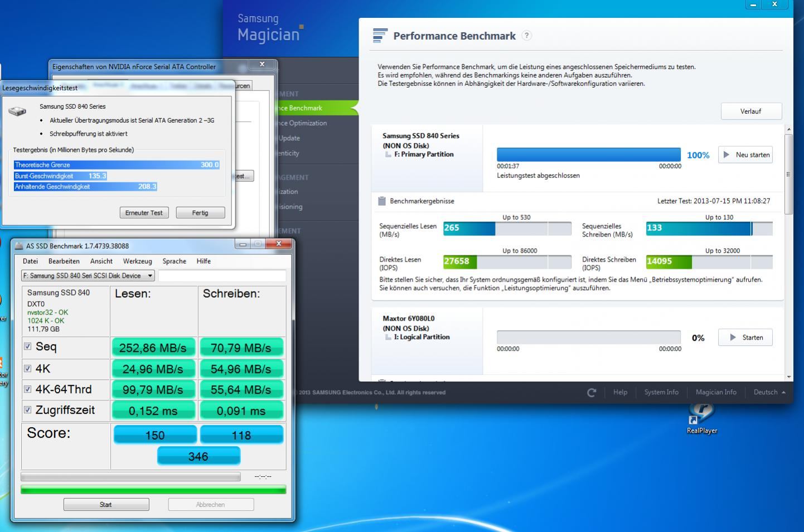
Task: Click the Theoretische Grenze 300.0 bar
Action: pos(117,165)
